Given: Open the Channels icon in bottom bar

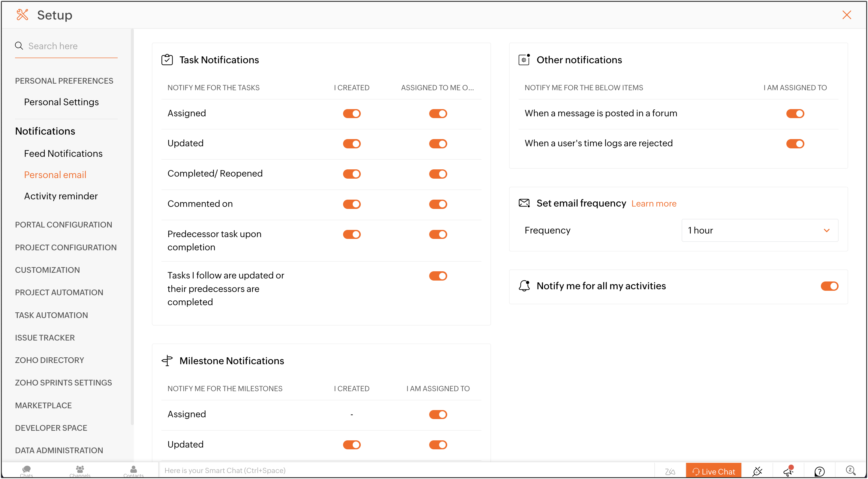Looking at the screenshot, I should pyautogui.click(x=80, y=471).
